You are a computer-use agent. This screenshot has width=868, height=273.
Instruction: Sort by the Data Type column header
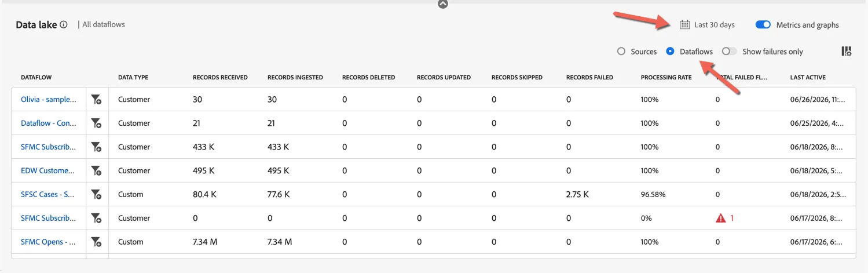(133, 78)
